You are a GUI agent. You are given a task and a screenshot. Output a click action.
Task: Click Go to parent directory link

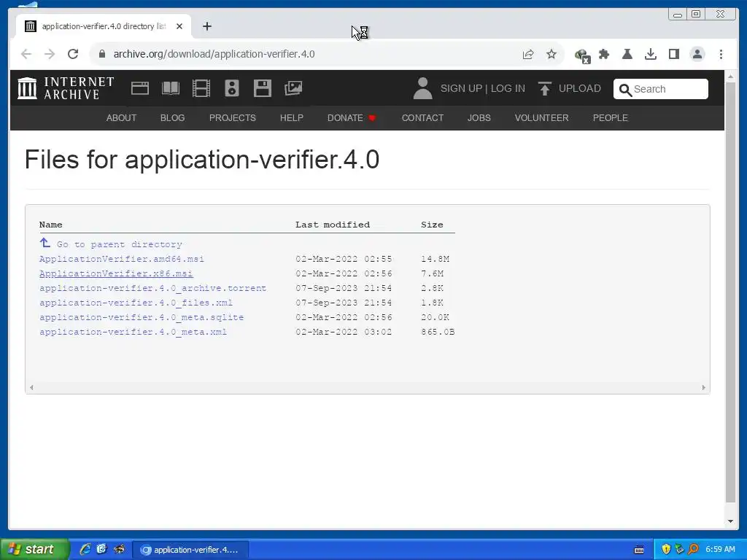point(120,244)
